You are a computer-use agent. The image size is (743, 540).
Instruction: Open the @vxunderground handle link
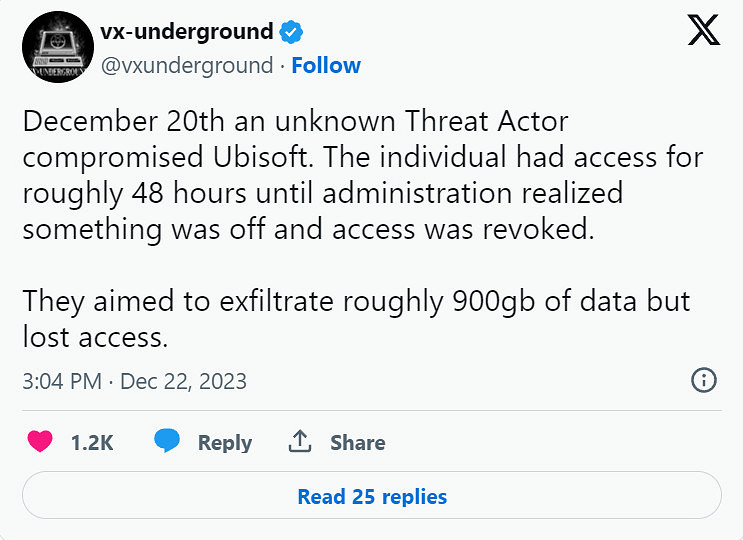click(x=186, y=66)
